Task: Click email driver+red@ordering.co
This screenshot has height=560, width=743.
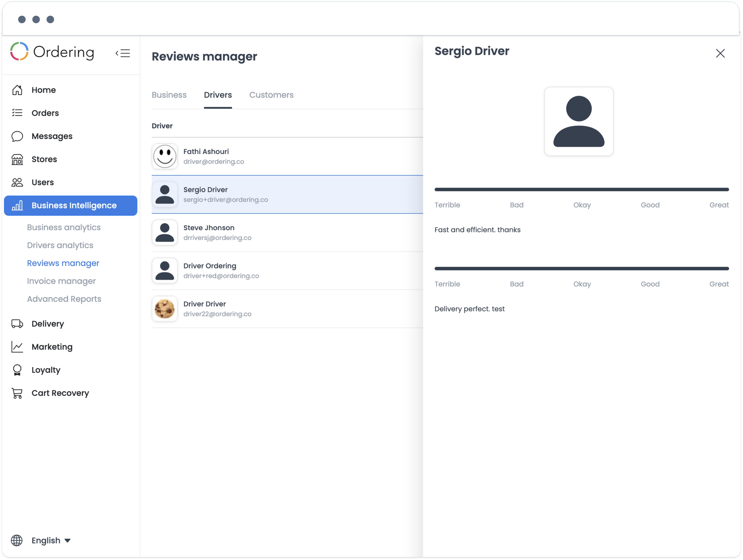Action: pyautogui.click(x=221, y=276)
